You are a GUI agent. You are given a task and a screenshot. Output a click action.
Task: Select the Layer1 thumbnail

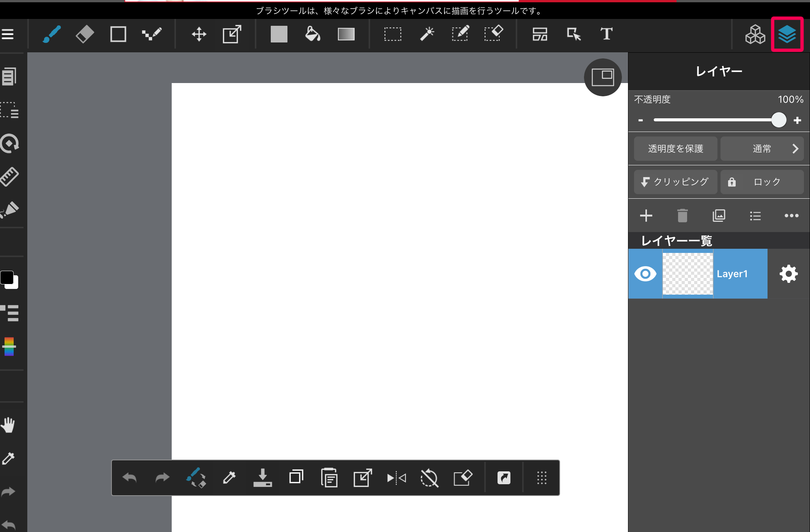click(688, 274)
